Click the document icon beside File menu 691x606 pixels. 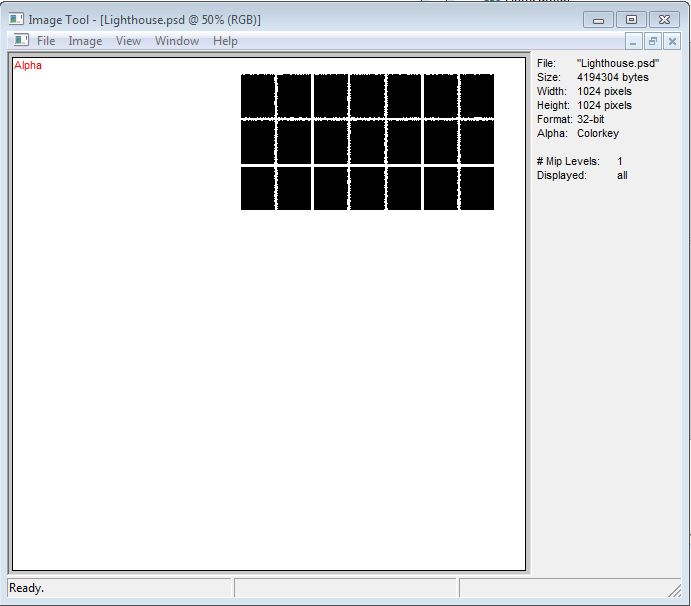point(21,41)
